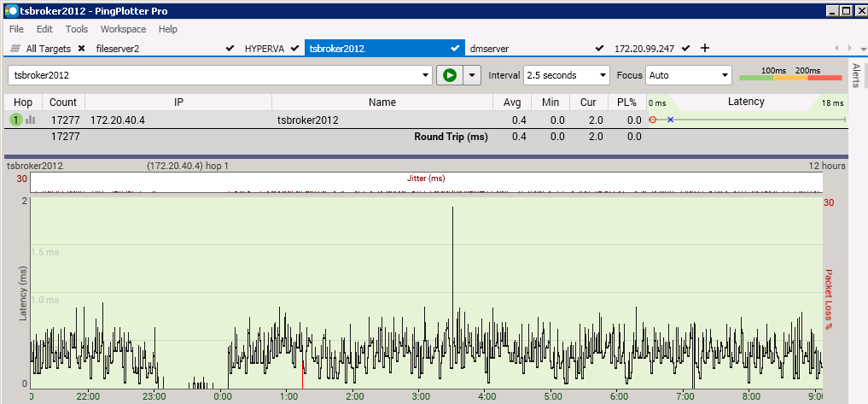868x404 pixels.
Task: Click the PingPlotter app icon in title bar
Action: (x=10, y=10)
